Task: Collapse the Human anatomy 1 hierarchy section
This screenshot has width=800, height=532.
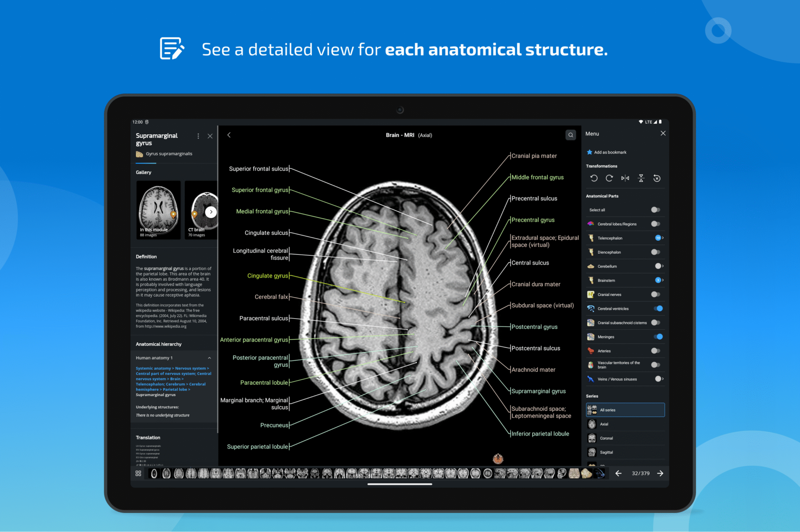Action: (210, 358)
